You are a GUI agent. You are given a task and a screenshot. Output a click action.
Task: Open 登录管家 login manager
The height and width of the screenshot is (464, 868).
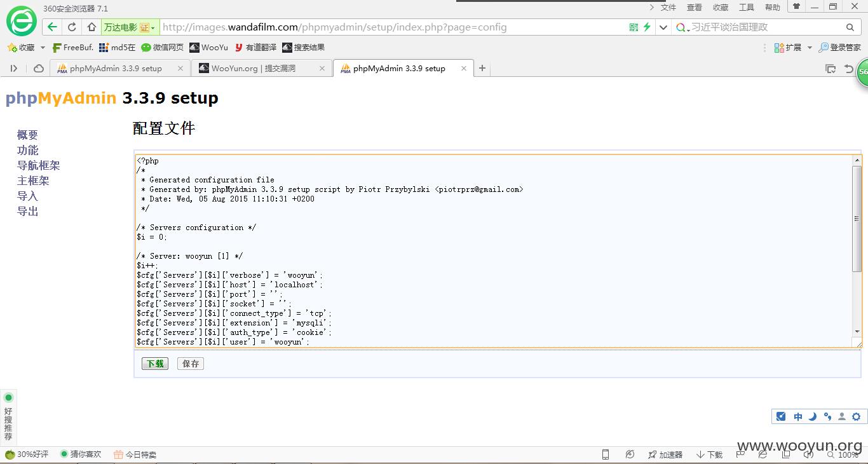tap(840, 48)
